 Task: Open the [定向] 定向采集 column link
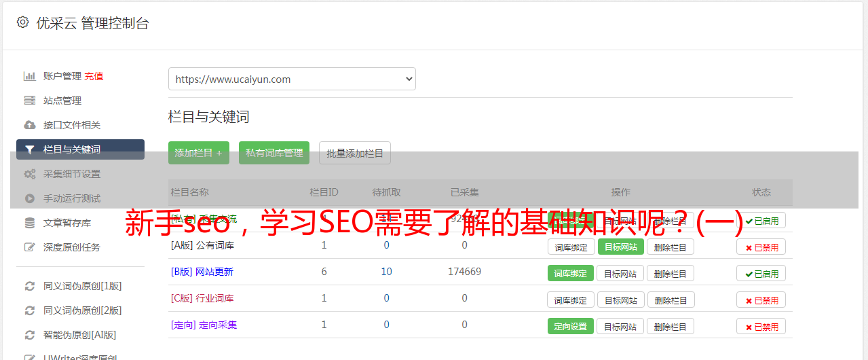point(204,325)
